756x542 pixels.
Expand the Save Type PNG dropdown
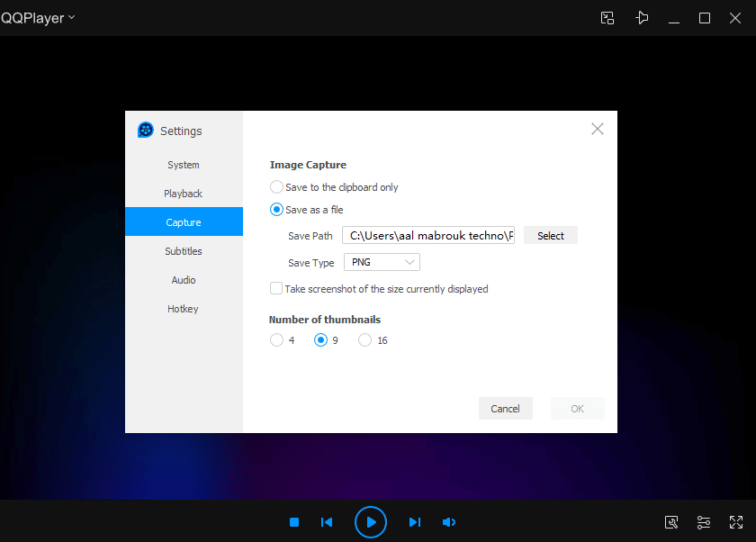pos(382,262)
